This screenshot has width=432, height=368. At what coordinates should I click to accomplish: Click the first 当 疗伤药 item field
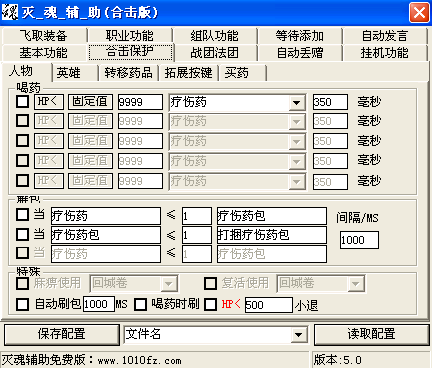coord(106,216)
